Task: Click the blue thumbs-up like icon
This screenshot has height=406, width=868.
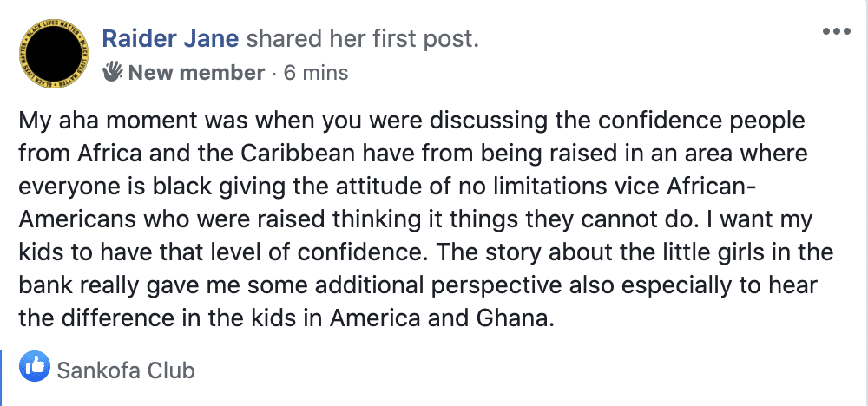Action: pos(35,366)
